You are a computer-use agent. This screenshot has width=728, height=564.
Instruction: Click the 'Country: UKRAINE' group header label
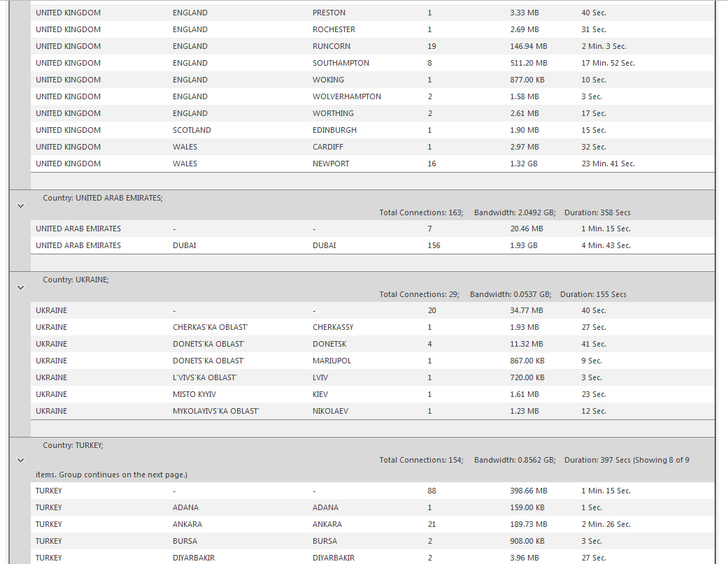point(76,280)
